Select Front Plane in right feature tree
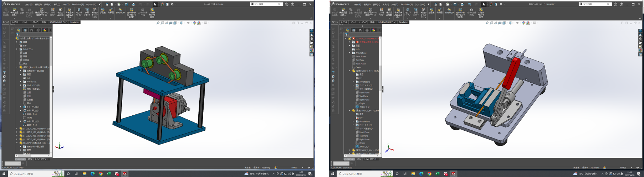This screenshot has height=177, width=644. (360, 56)
